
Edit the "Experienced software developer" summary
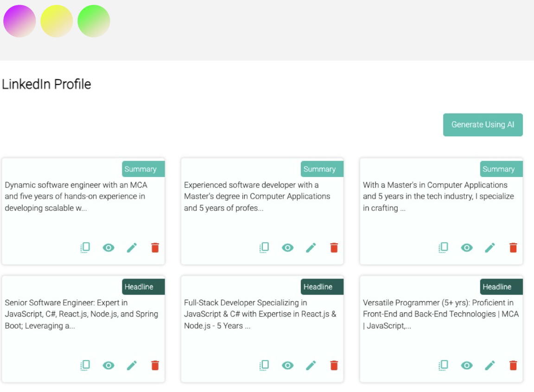click(x=311, y=247)
